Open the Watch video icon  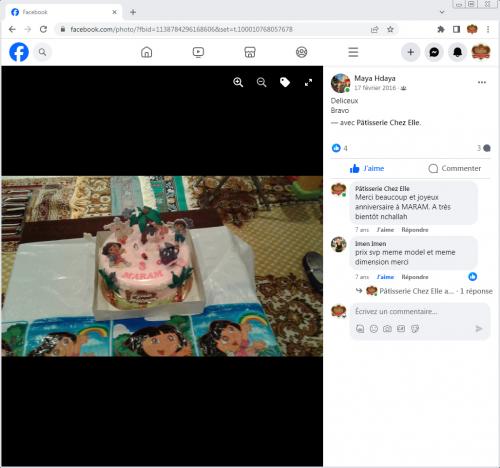tap(198, 52)
